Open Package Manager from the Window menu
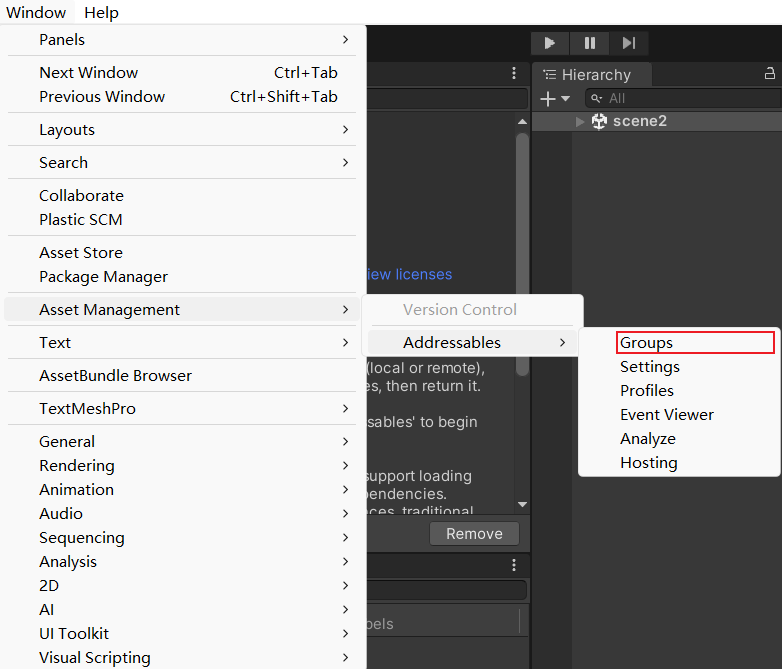The image size is (782, 669). (x=103, y=277)
